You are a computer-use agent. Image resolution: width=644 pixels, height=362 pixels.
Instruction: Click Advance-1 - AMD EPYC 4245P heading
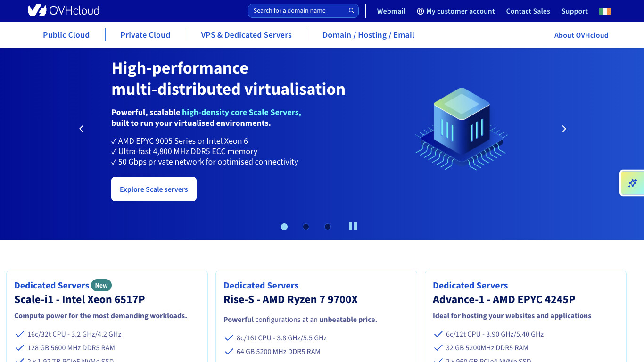(x=504, y=299)
